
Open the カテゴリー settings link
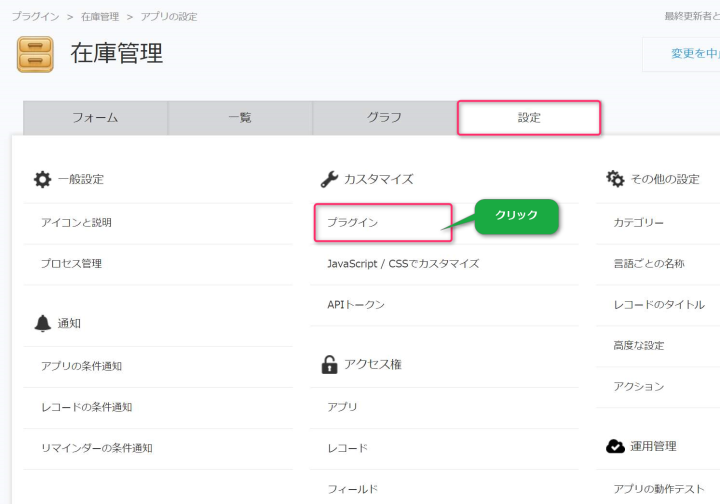tap(638, 222)
